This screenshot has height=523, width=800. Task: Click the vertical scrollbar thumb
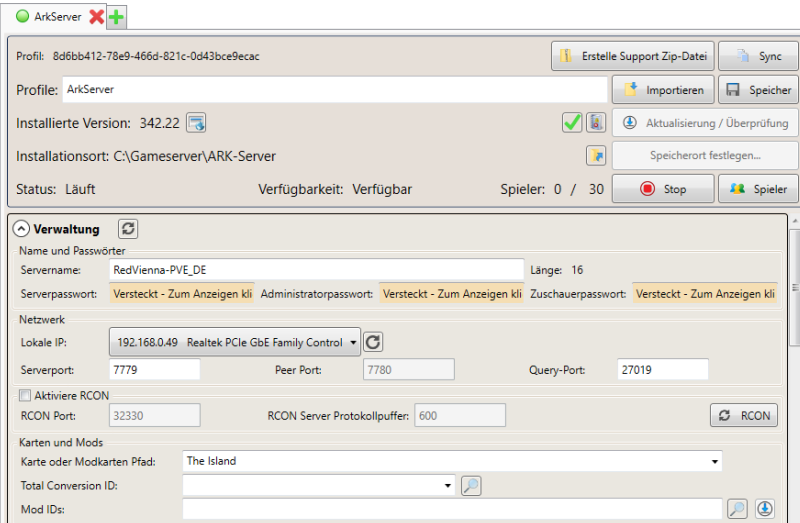tap(794, 288)
